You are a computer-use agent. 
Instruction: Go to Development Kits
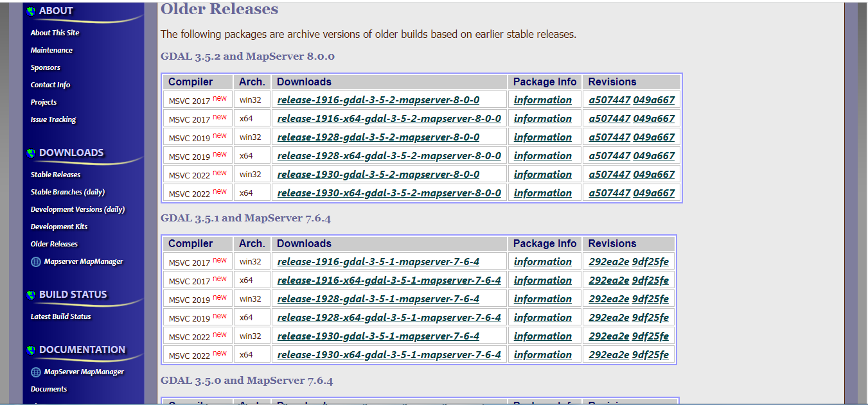pyautogui.click(x=59, y=227)
